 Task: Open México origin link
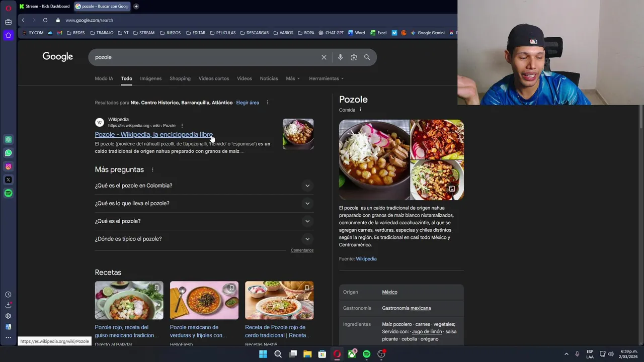click(x=389, y=292)
